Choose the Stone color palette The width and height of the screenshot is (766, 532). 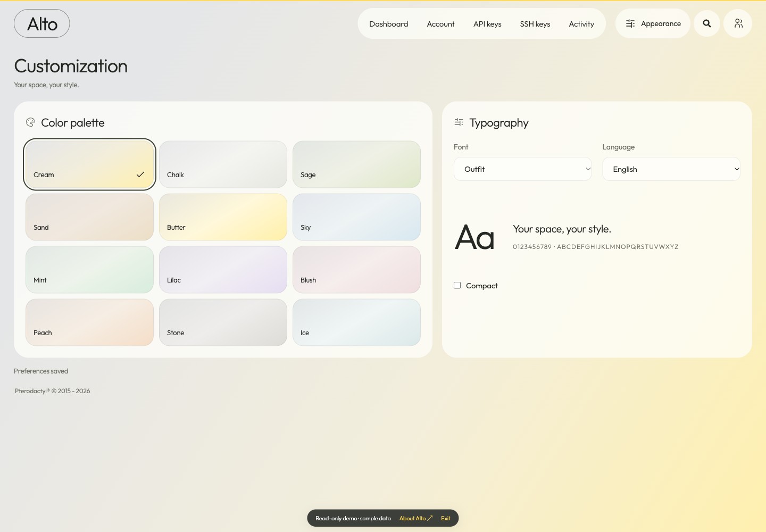click(x=223, y=322)
